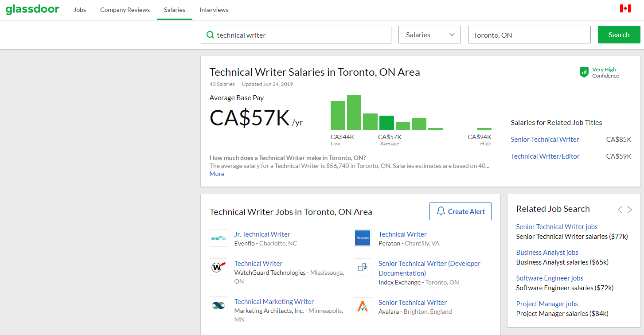Click the dark green average salary bar
Image resolution: width=644 pixels, height=335 pixels.
[x=386, y=123]
